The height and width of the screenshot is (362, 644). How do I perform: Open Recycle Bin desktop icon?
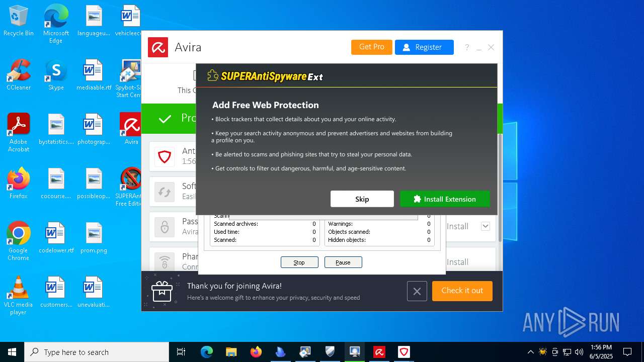[x=19, y=21]
